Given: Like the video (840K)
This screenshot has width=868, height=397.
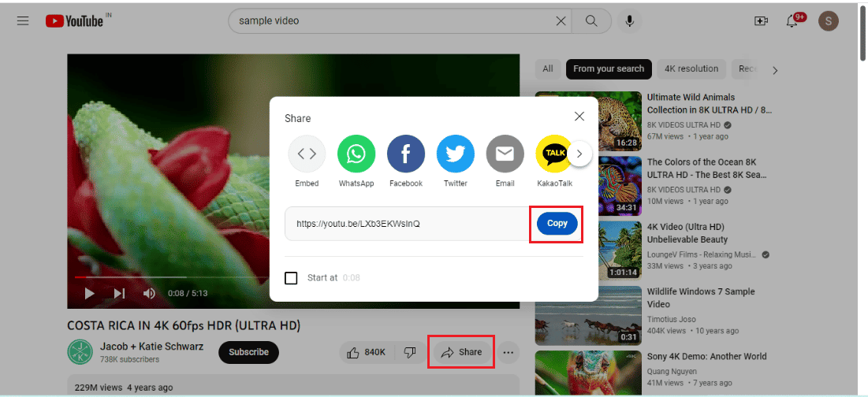Looking at the screenshot, I should [366, 352].
